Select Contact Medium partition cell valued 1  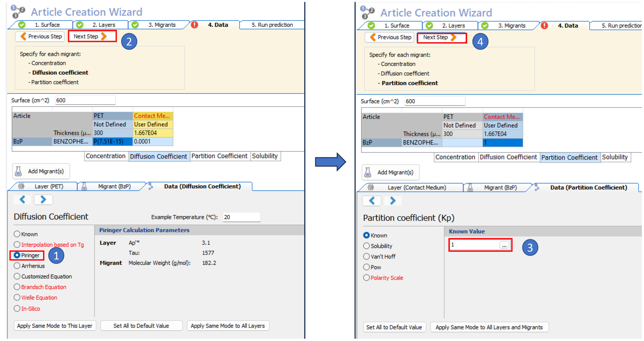tap(502, 143)
